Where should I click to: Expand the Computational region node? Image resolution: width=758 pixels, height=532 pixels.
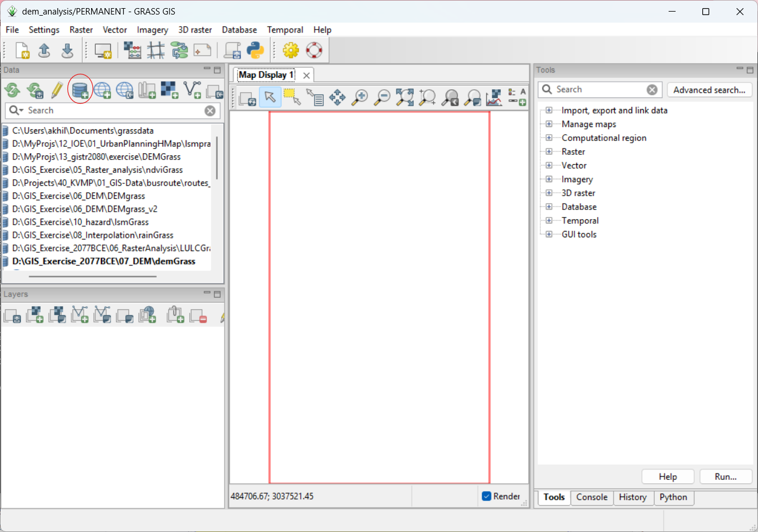coord(548,138)
